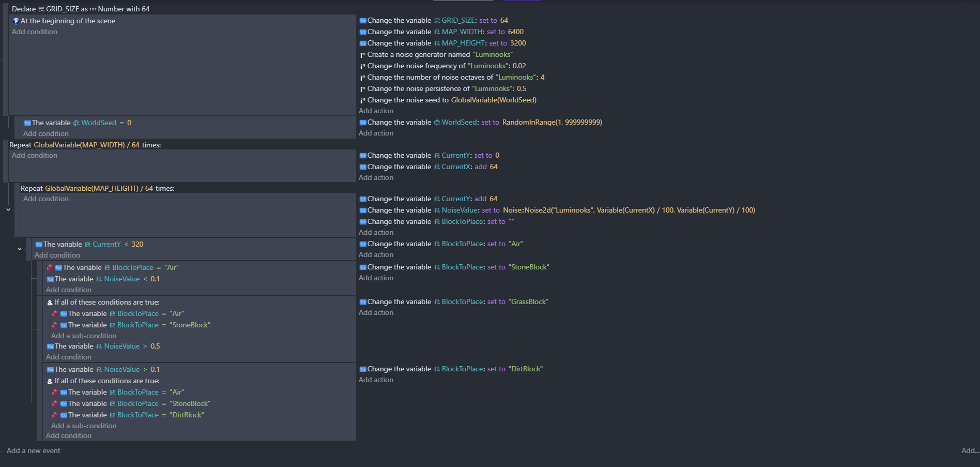Viewport: 980px width, 467px height.
Task: Click 'Add a new event' at the bottom
Action: tap(34, 451)
